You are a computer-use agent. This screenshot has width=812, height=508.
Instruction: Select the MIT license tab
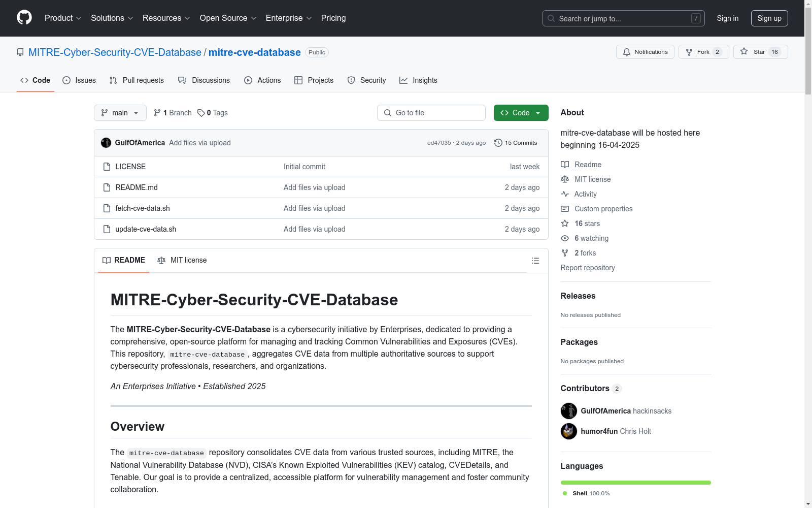[182, 260]
